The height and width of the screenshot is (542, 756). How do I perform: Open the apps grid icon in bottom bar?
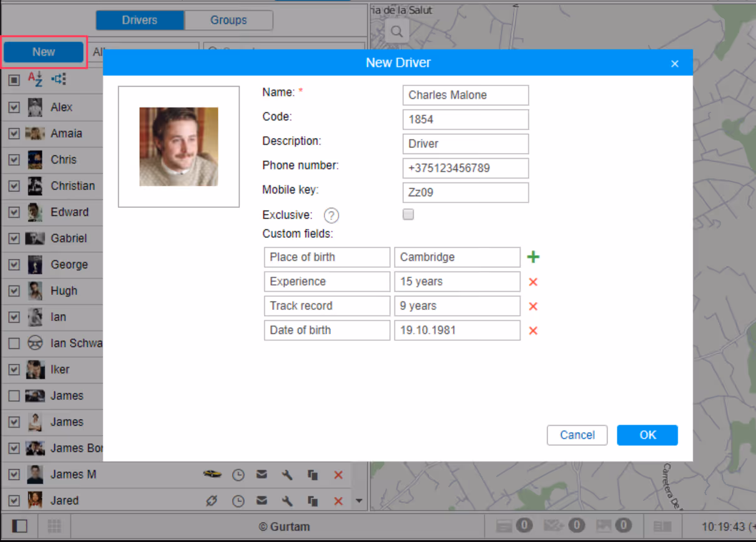pos(54,526)
